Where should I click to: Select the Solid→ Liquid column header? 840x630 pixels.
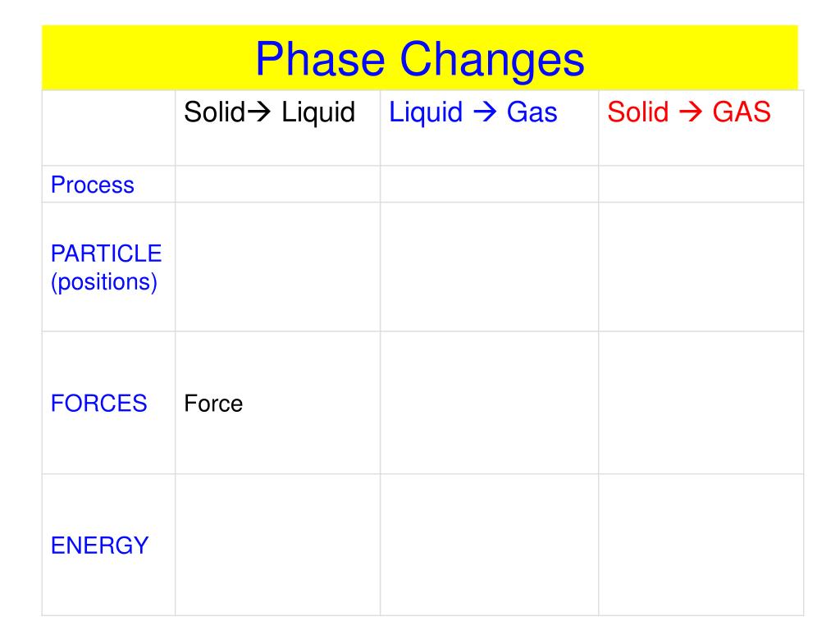point(269,112)
